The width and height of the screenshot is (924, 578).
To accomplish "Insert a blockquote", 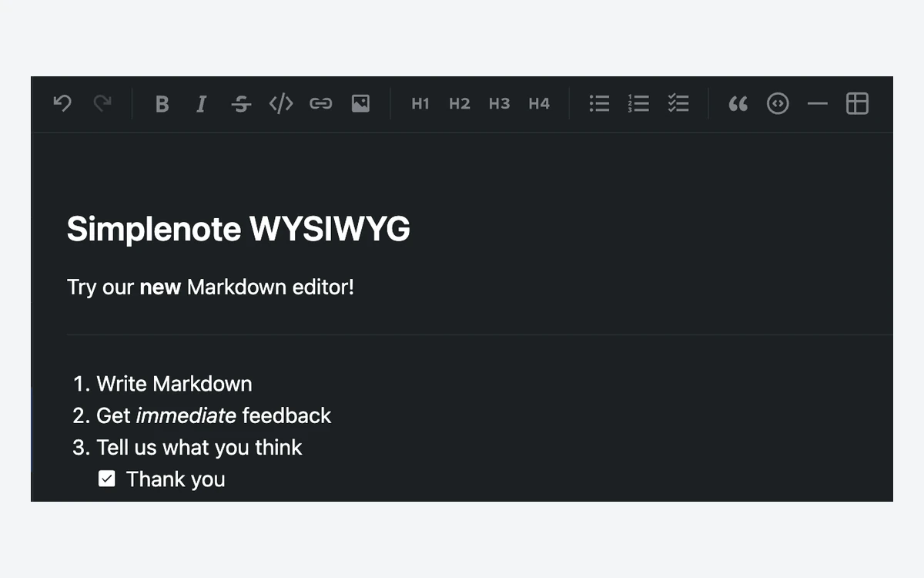I will (738, 104).
